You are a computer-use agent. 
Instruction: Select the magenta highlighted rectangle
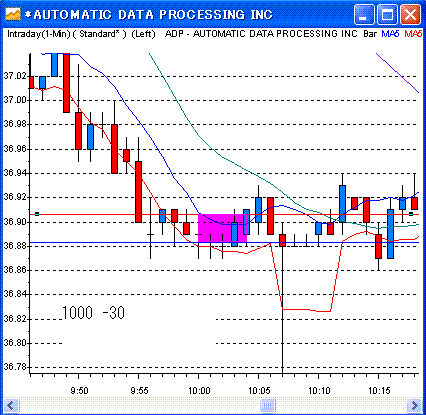click(222, 228)
